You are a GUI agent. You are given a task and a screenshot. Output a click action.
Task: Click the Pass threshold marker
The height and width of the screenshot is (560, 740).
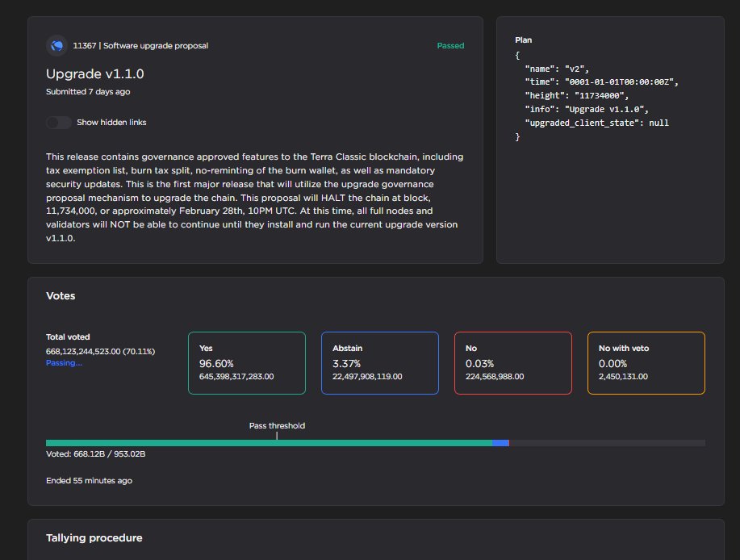[277, 430]
